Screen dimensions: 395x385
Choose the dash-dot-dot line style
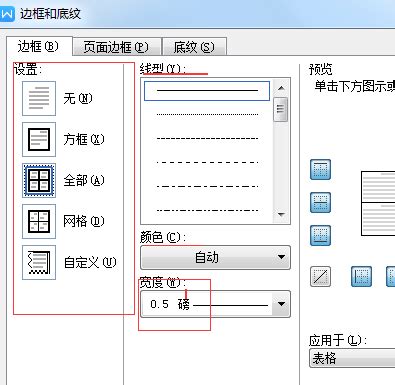[x=207, y=210]
